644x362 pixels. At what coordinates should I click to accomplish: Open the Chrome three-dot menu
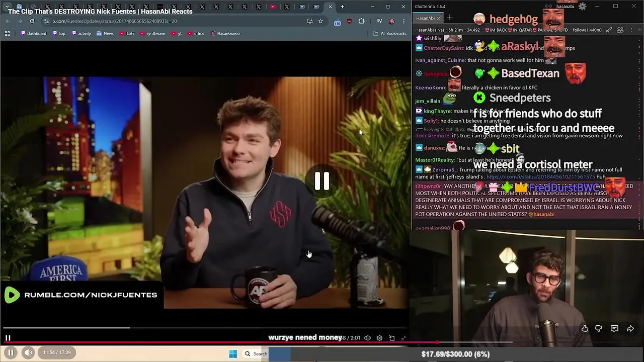pyautogui.click(x=404, y=21)
